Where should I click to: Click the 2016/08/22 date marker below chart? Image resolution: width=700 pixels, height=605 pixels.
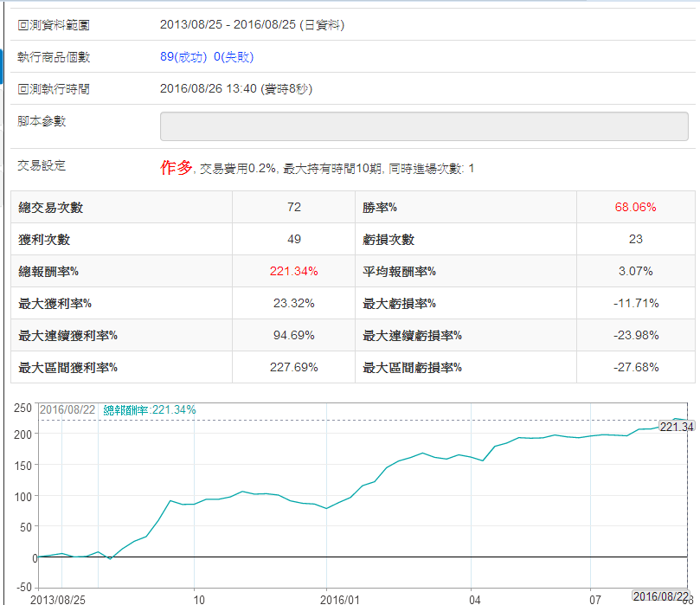coord(662,596)
